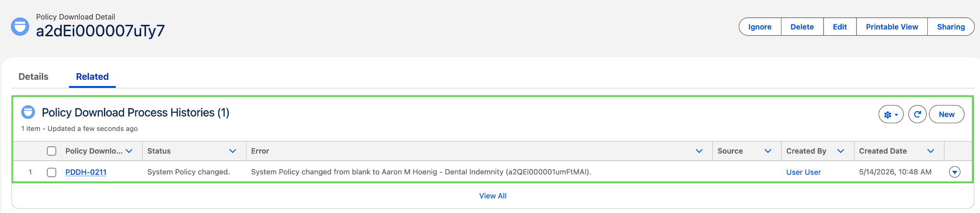Open the Printable View button

(892, 27)
